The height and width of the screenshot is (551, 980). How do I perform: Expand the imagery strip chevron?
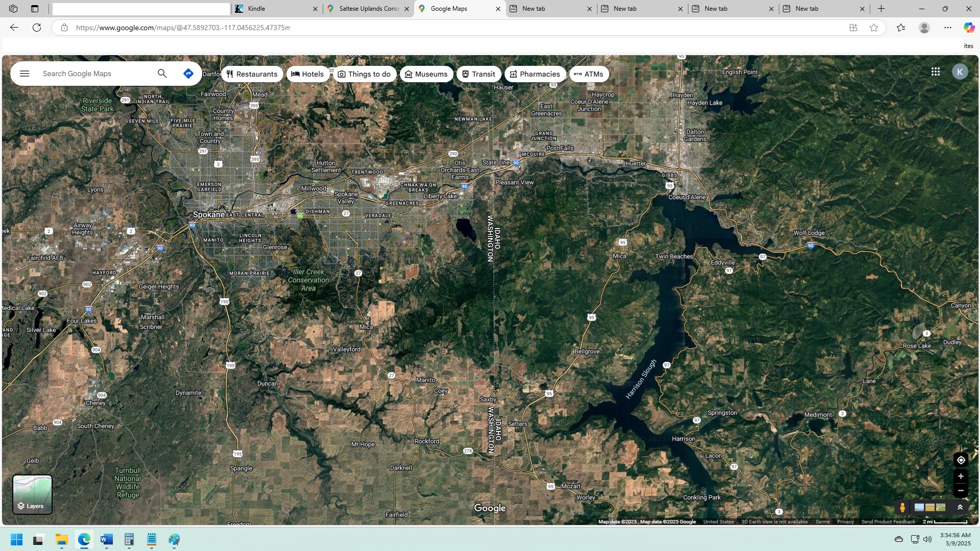pyautogui.click(x=960, y=508)
